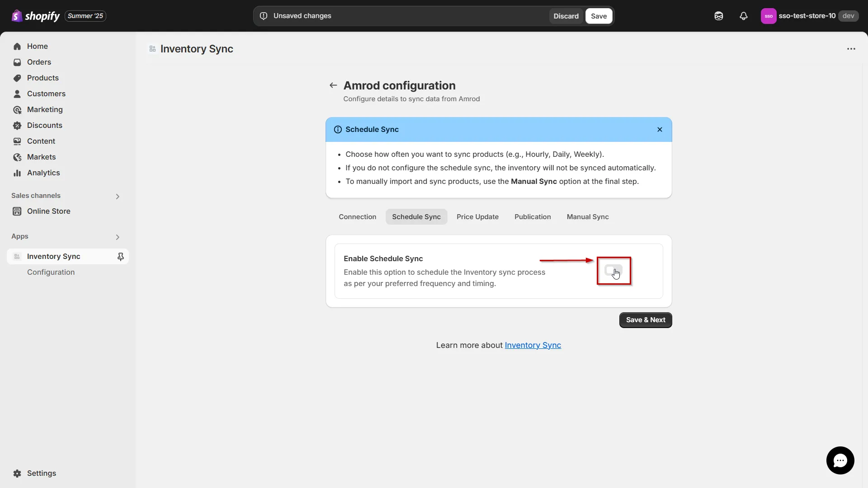Open the Inventory Sync learn-more link

tap(533, 345)
